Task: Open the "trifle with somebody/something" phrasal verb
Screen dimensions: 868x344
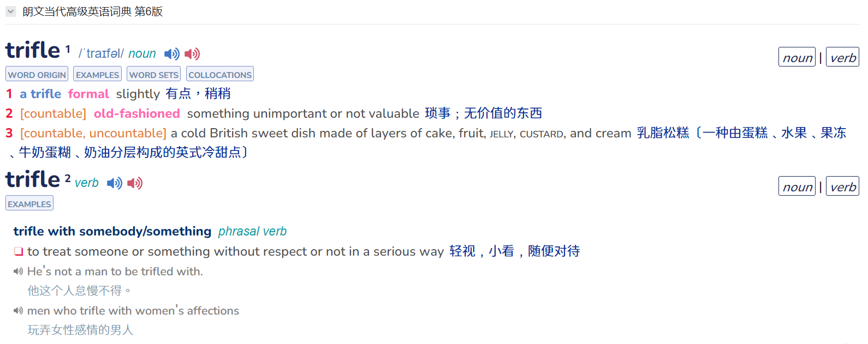Action: pos(112,231)
